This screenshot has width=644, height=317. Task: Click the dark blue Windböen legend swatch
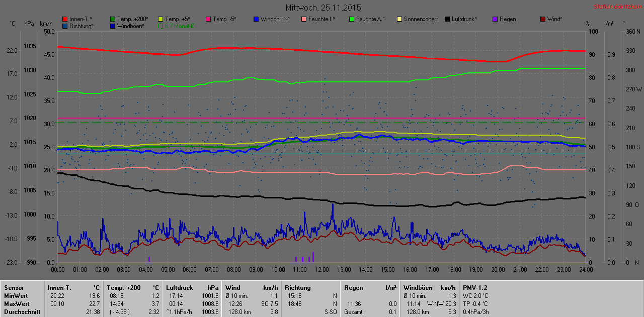click(113, 26)
